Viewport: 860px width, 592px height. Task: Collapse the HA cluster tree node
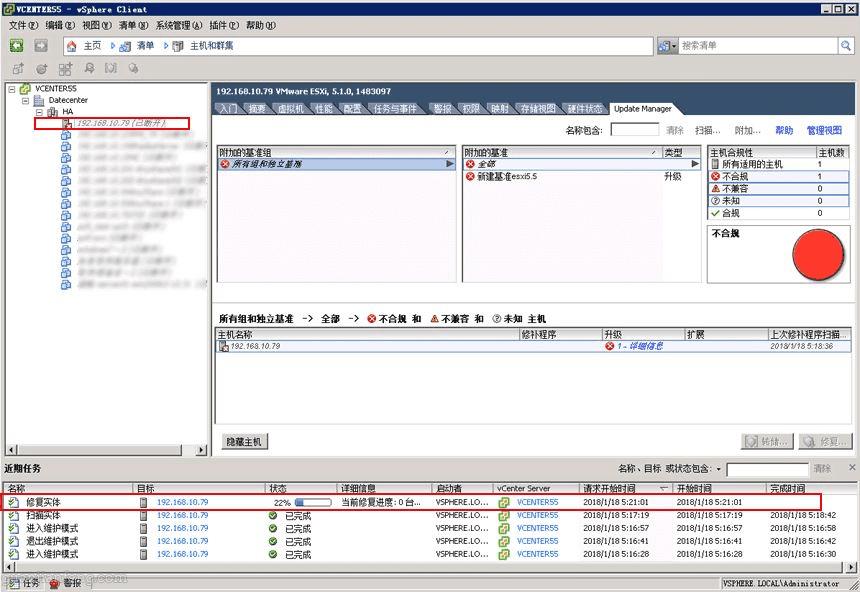point(39,112)
